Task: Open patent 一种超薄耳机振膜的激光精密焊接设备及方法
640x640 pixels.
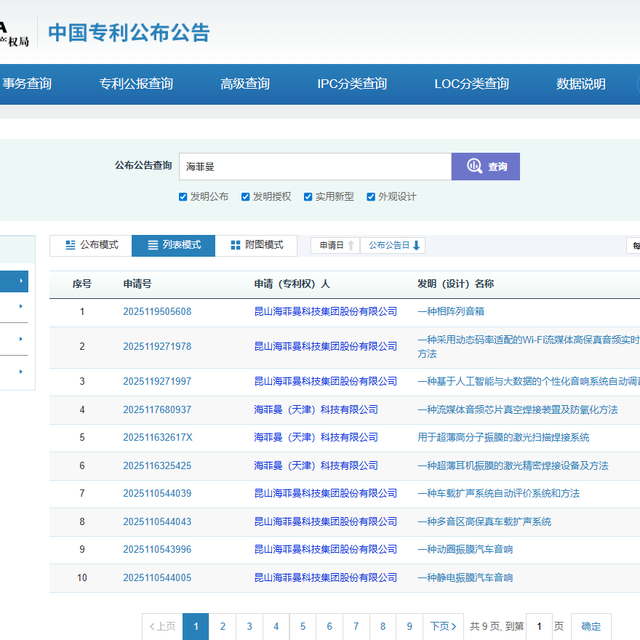Action: pyautogui.click(x=513, y=466)
